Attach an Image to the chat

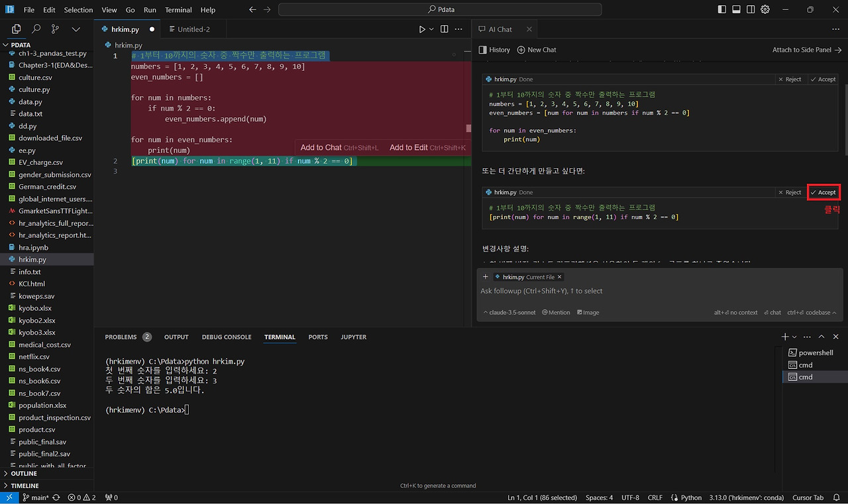pos(588,313)
